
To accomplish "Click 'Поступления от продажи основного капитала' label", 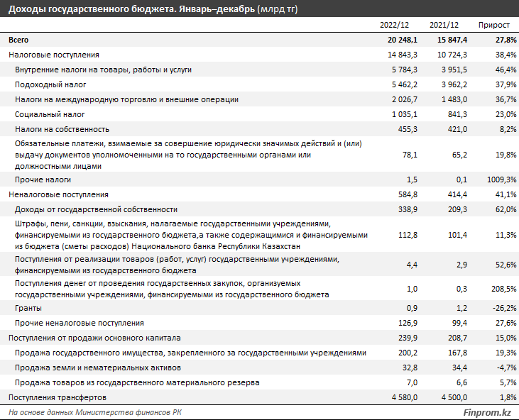I will 94,338.
